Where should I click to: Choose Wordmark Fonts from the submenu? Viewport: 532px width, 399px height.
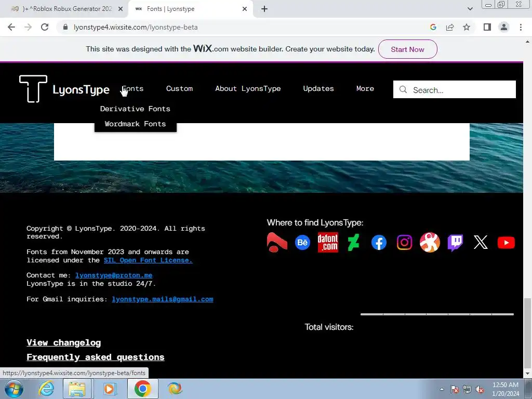pyautogui.click(x=135, y=124)
